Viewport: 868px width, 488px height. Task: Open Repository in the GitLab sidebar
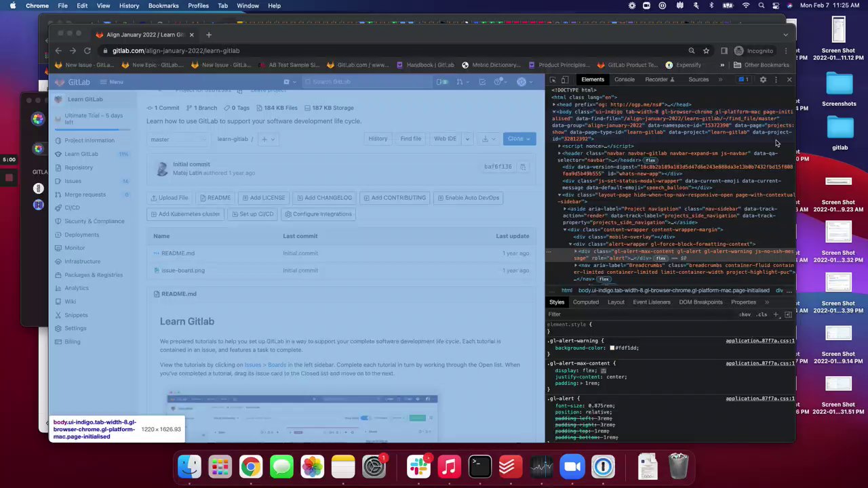(x=79, y=167)
